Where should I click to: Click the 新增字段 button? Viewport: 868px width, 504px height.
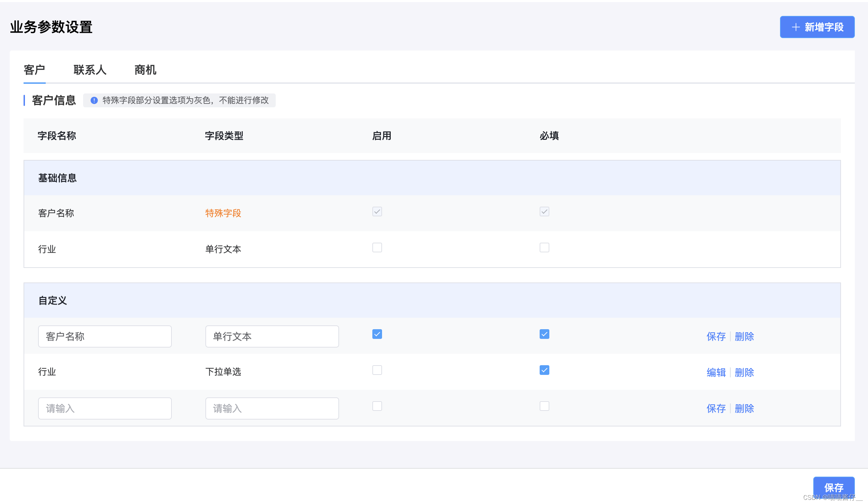coord(817,27)
